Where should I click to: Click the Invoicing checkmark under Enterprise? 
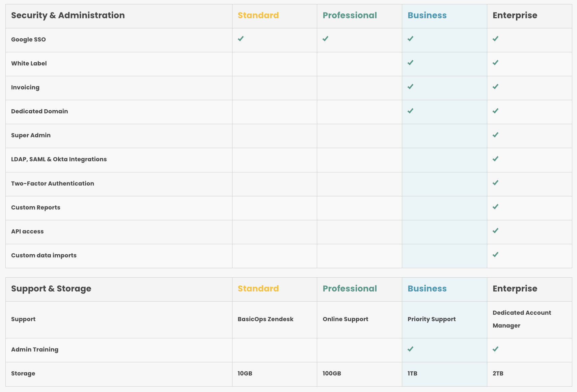click(495, 87)
